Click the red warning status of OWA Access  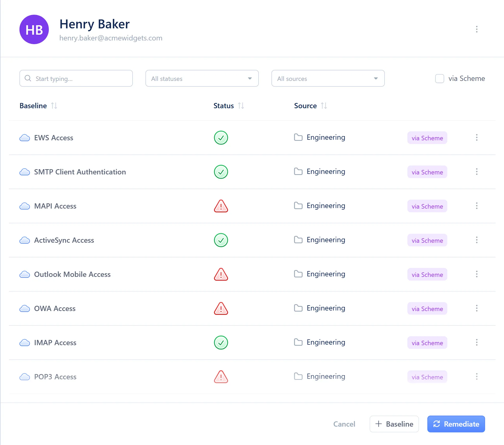(x=221, y=308)
